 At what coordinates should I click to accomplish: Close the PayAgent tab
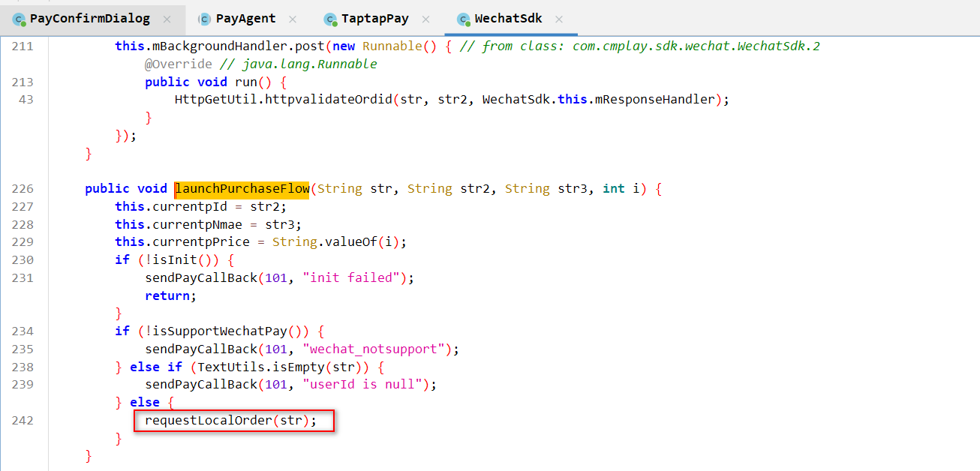(292, 19)
